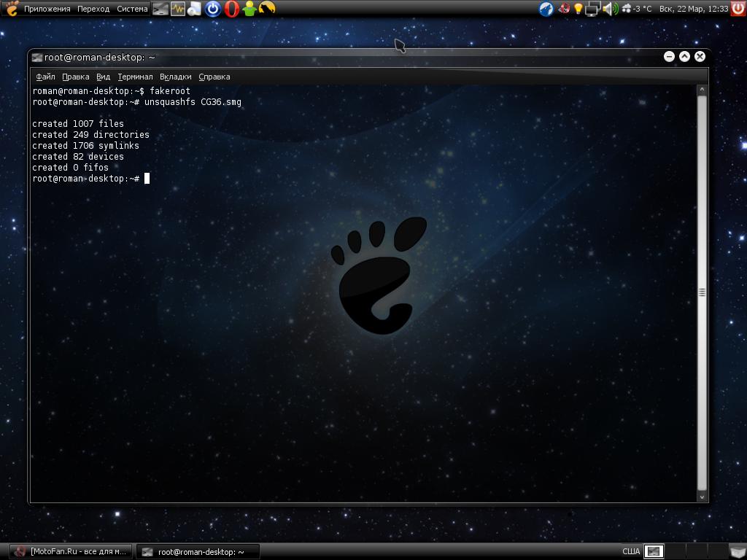Launch terminal from the top panel launcher
The width and height of the screenshot is (747, 560).
(x=160, y=9)
